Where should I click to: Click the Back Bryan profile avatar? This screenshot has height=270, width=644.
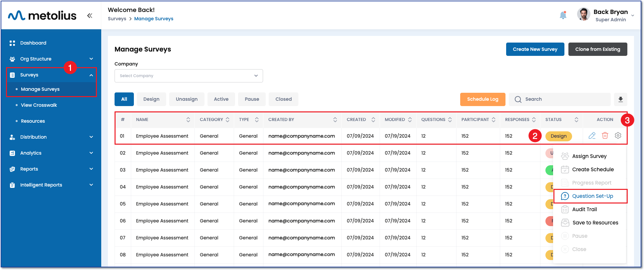pos(583,15)
